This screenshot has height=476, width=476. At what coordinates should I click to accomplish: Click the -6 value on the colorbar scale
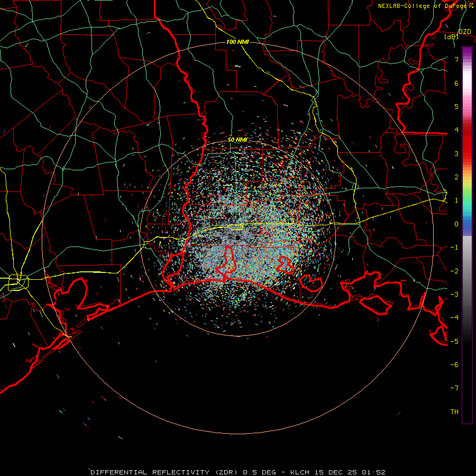[x=454, y=365]
